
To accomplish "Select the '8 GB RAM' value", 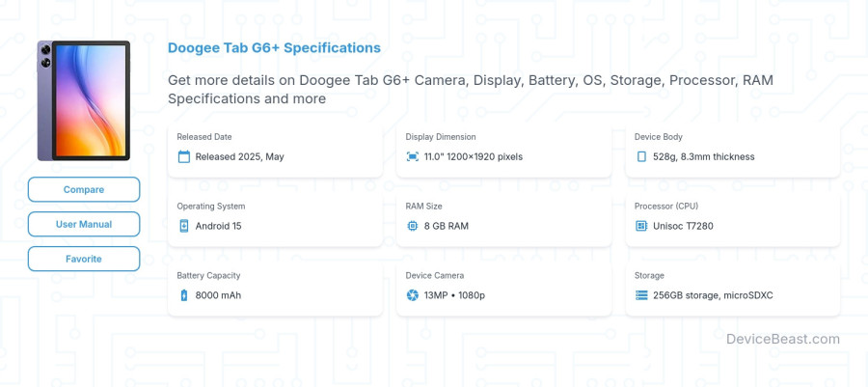I will tap(447, 226).
